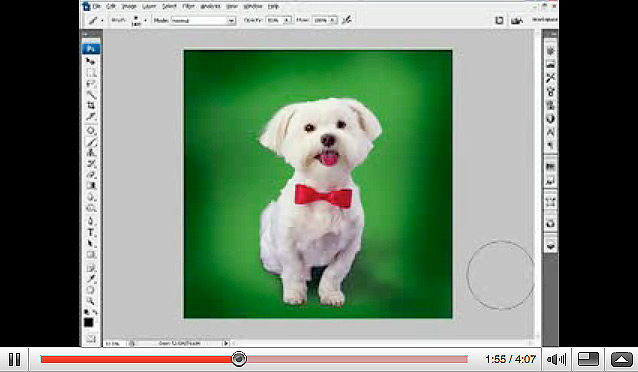Select the Move tool

pyautogui.click(x=91, y=61)
